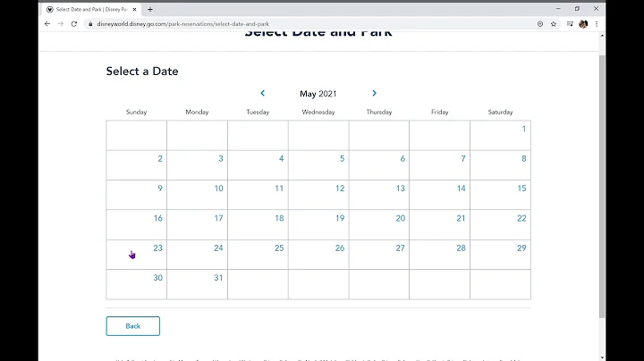Viewport: 644px width, 361px height.
Task: Choose May 30 on calendar
Action: coord(136,284)
